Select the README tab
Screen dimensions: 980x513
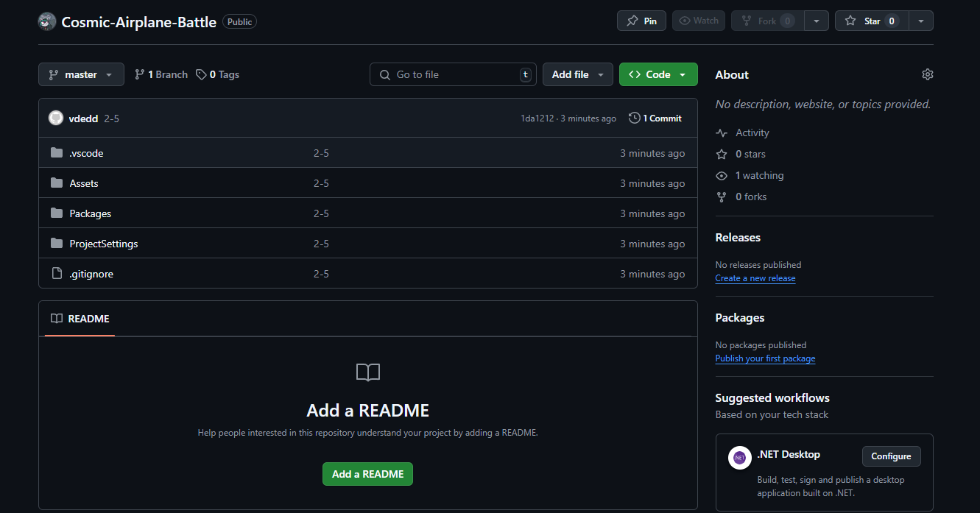click(80, 319)
